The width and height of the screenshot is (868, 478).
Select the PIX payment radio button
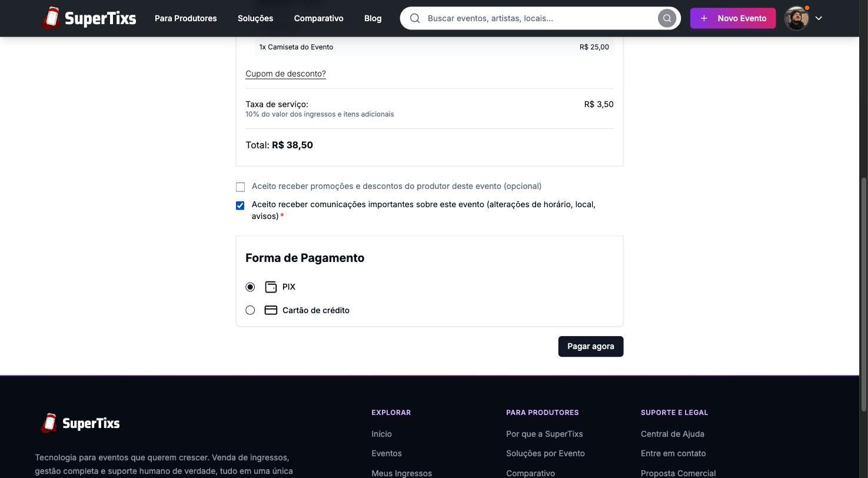250,287
